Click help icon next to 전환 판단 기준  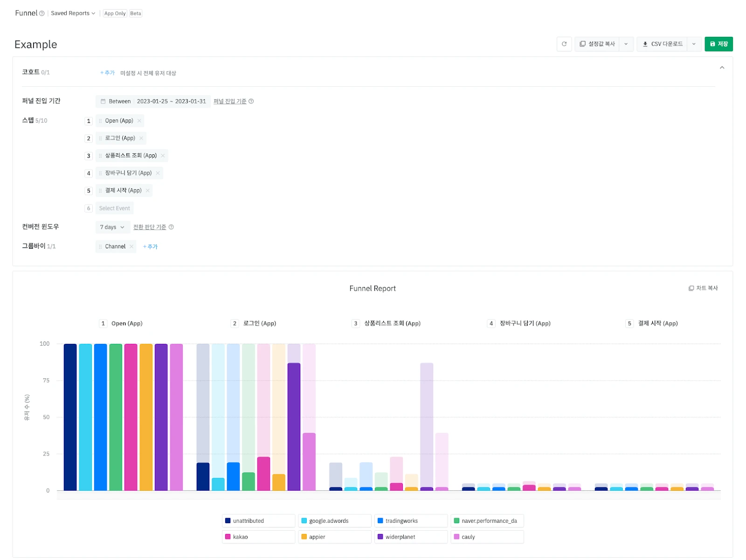(x=171, y=227)
